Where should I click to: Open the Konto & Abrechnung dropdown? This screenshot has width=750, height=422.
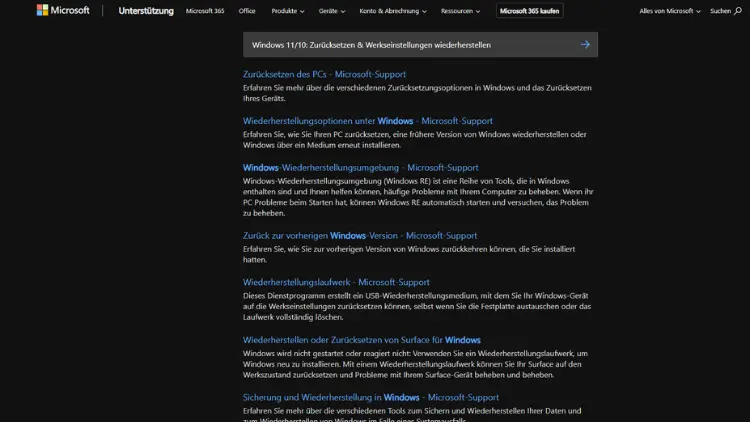[x=393, y=11]
